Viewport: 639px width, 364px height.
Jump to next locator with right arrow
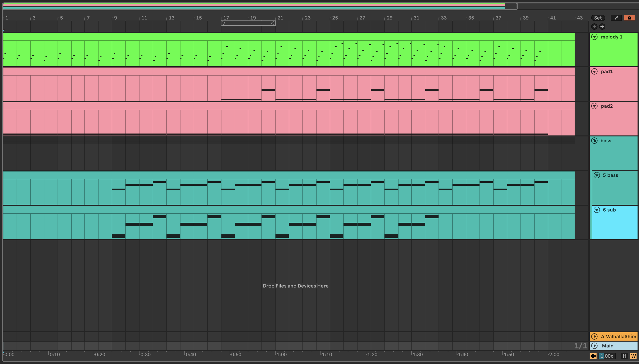coord(602,27)
